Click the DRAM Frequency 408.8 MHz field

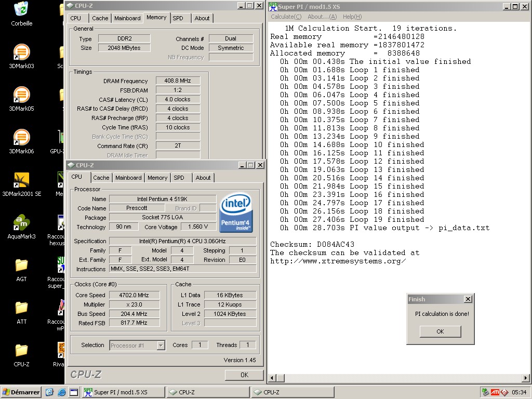point(178,81)
